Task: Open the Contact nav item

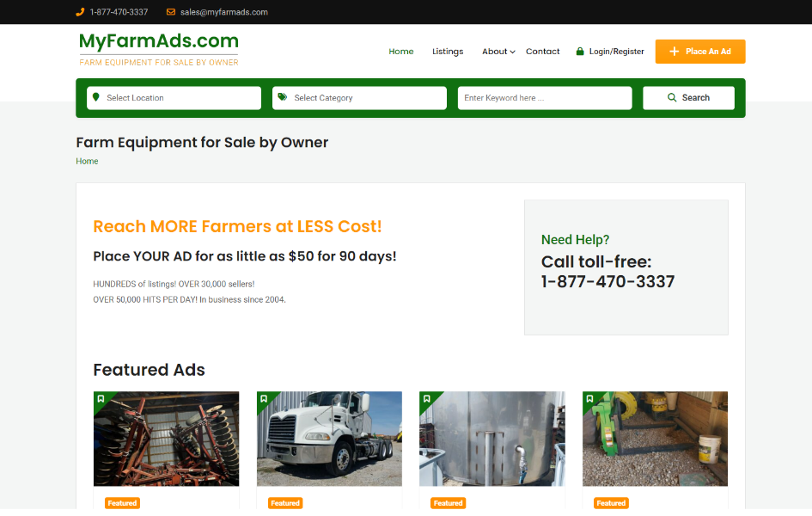Action: 543,52
